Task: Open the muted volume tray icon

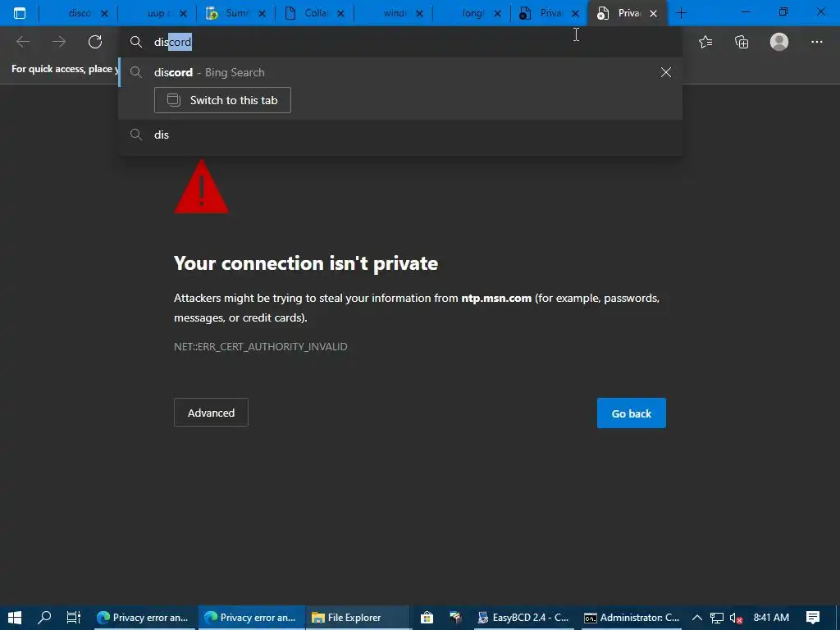Action: (x=736, y=618)
